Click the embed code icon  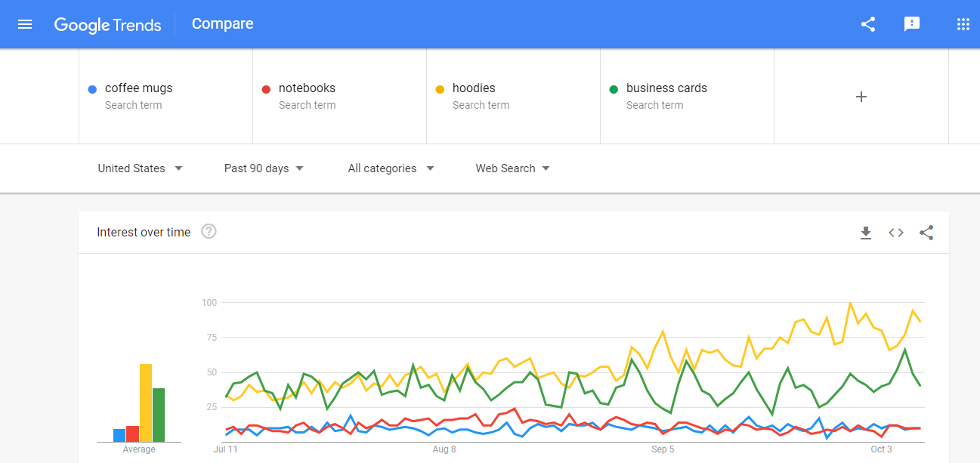pos(896,233)
